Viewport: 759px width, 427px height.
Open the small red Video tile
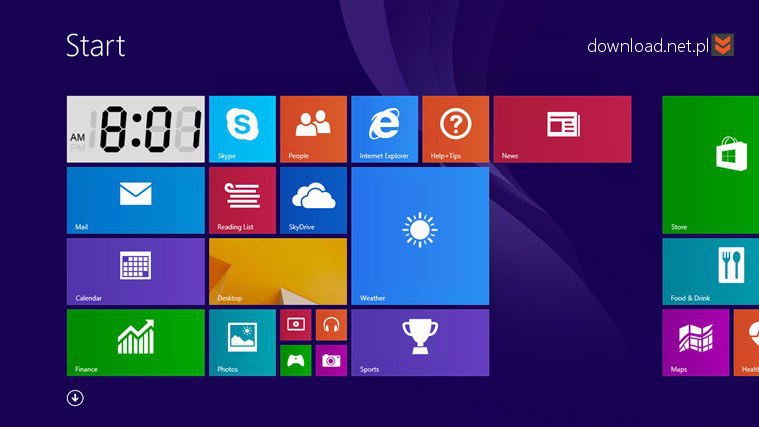(296, 325)
